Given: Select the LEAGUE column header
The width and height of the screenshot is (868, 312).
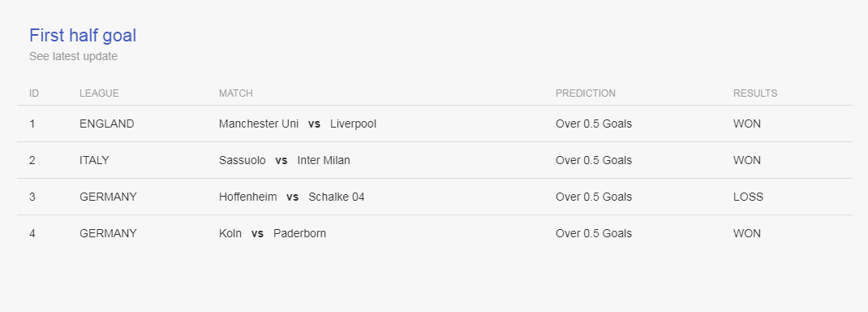Looking at the screenshot, I should [99, 93].
